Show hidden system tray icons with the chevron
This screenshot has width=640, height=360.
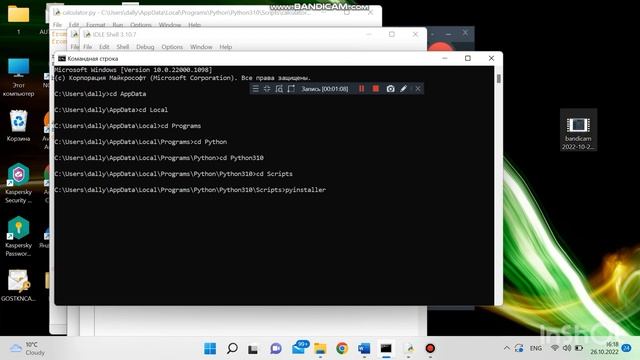click(x=507, y=348)
